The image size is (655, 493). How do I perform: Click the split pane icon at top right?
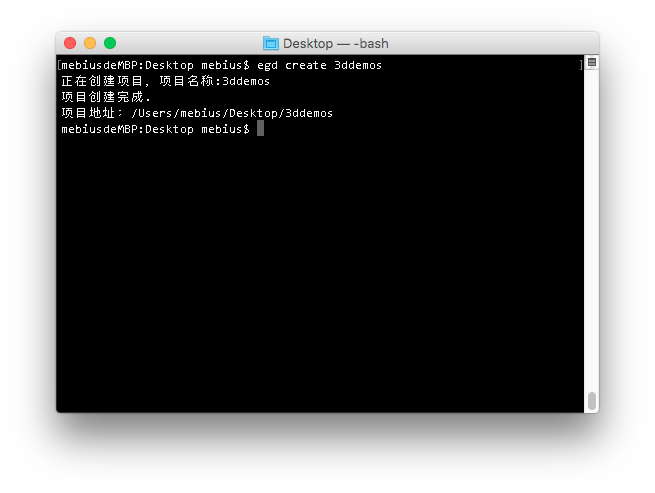pyautogui.click(x=592, y=62)
